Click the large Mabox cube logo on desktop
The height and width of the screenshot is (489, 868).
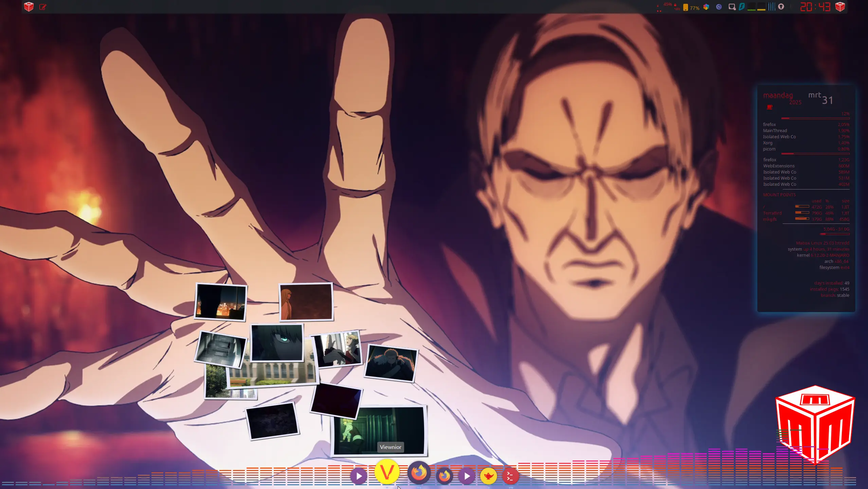coord(815,423)
